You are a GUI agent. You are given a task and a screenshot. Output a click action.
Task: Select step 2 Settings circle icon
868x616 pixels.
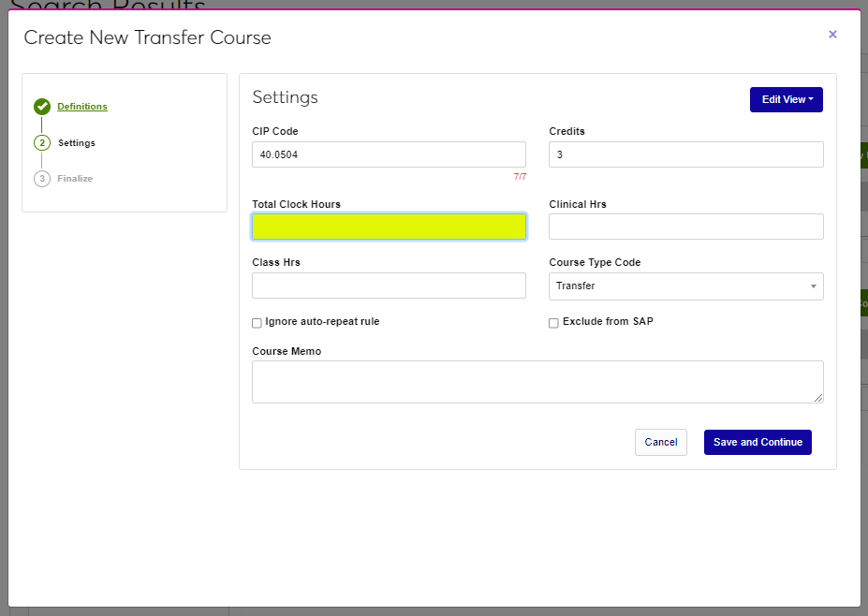click(x=42, y=143)
